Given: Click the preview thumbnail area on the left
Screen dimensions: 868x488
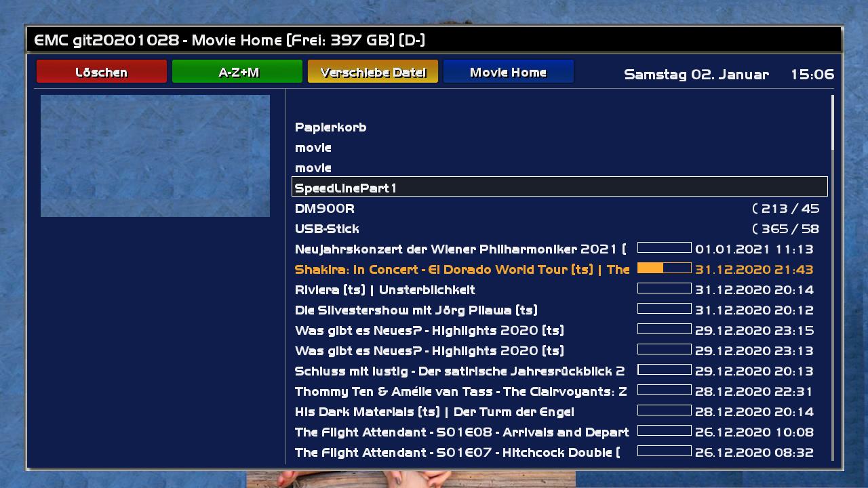Looking at the screenshot, I should click(x=155, y=156).
